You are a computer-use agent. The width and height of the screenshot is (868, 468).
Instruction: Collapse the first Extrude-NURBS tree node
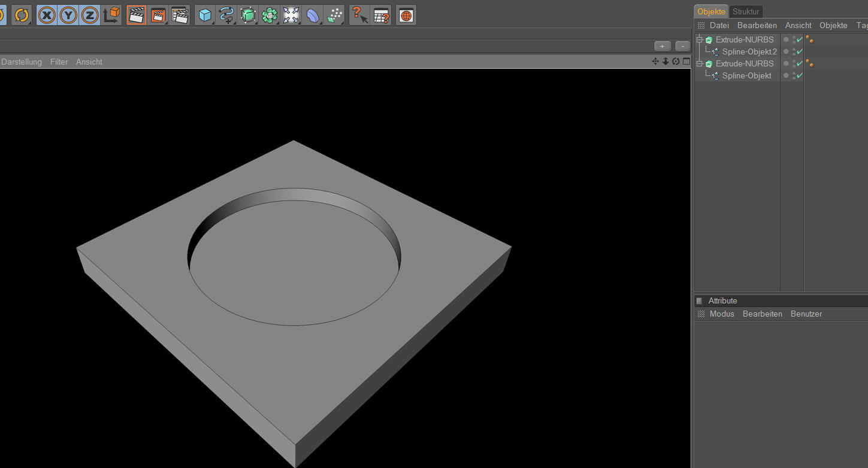699,39
